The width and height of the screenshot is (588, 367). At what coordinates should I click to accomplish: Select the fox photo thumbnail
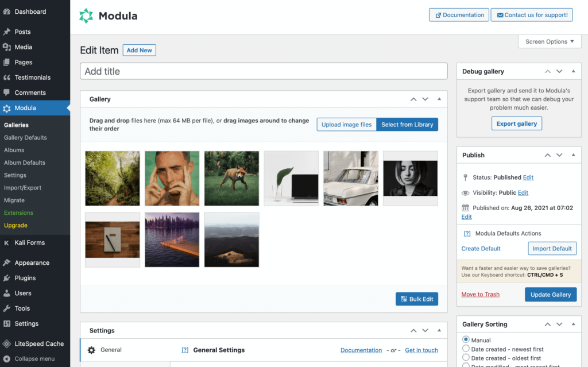[231, 178]
